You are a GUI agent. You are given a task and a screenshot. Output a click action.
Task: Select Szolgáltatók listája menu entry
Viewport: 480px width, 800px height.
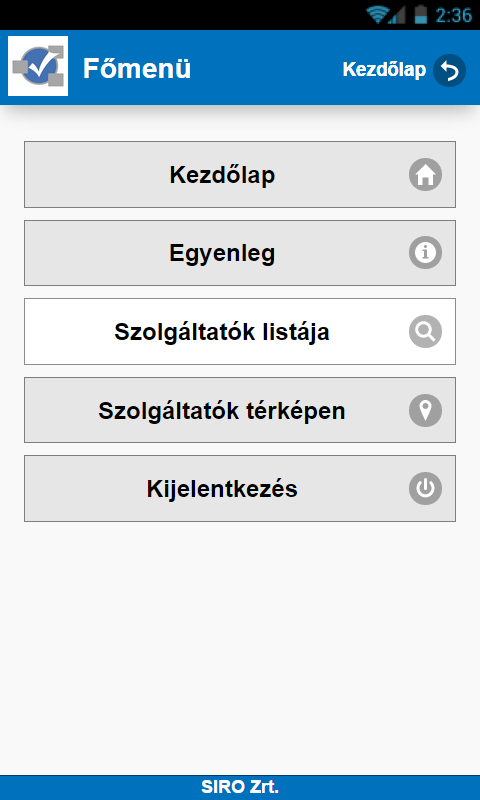(240, 332)
